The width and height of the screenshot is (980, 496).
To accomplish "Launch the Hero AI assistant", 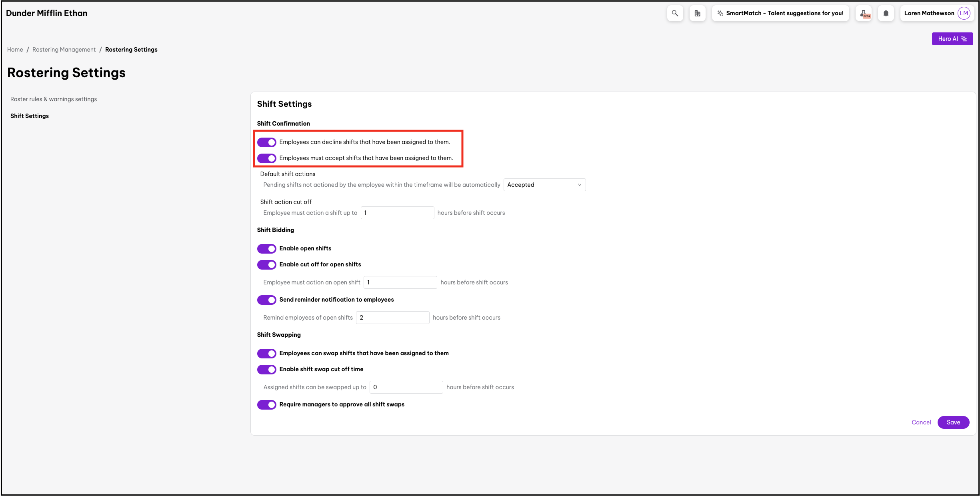I will [x=952, y=39].
